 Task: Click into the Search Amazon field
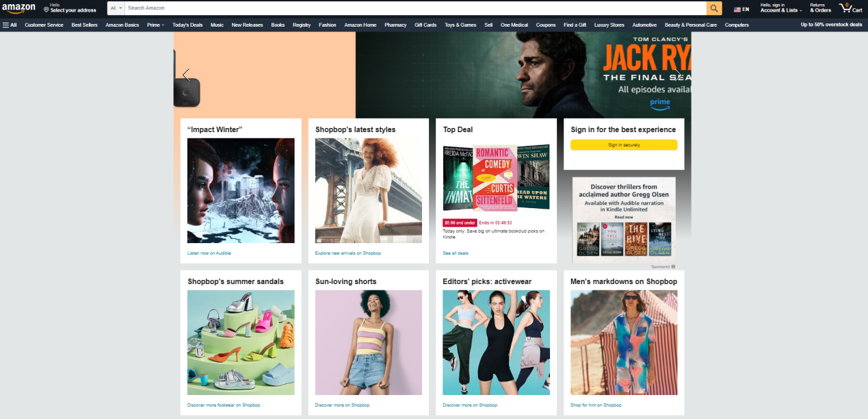click(410, 8)
